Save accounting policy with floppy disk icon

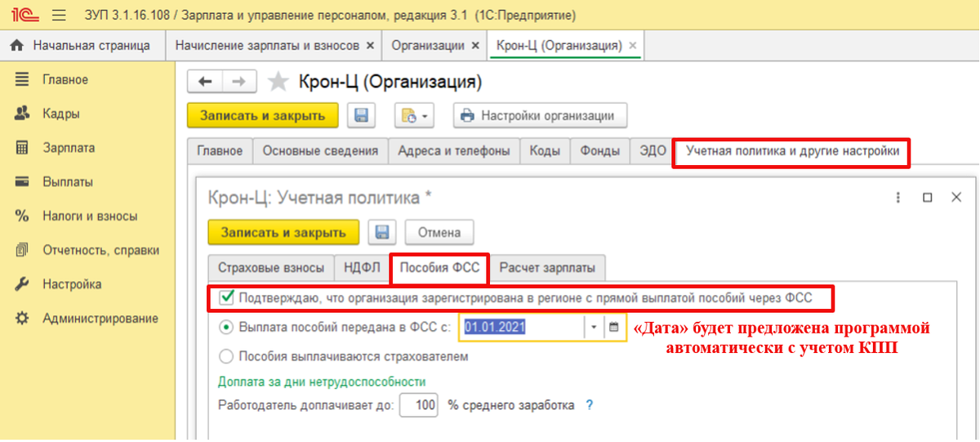pos(381,232)
